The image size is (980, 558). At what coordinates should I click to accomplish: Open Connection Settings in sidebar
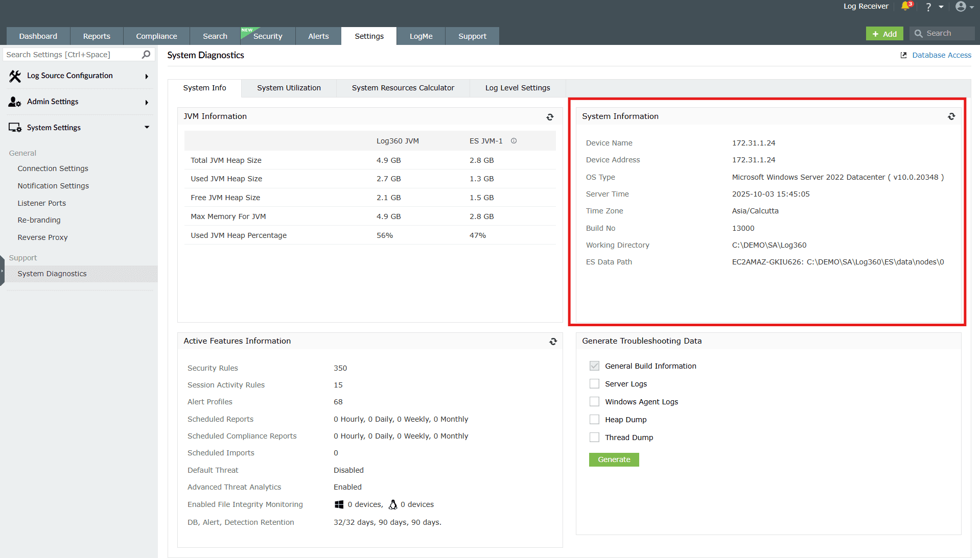click(53, 168)
